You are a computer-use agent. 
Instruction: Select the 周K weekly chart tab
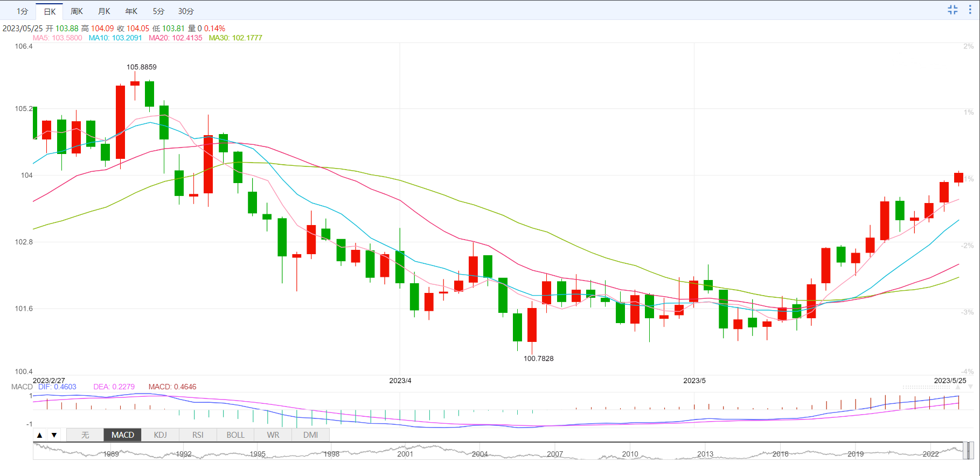pyautogui.click(x=77, y=11)
